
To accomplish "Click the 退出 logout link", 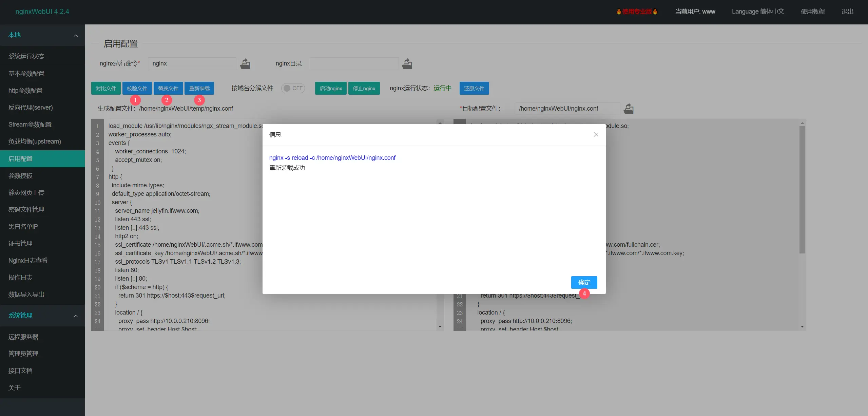I will click(847, 12).
